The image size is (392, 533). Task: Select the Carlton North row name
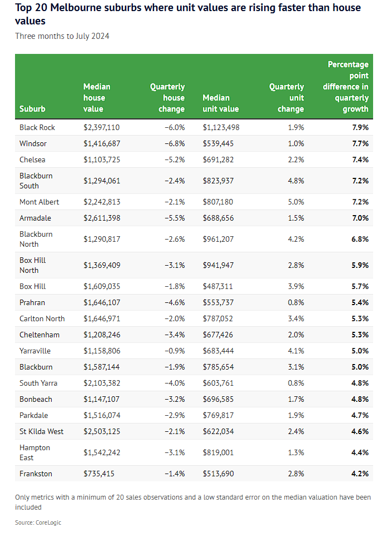click(42, 318)
